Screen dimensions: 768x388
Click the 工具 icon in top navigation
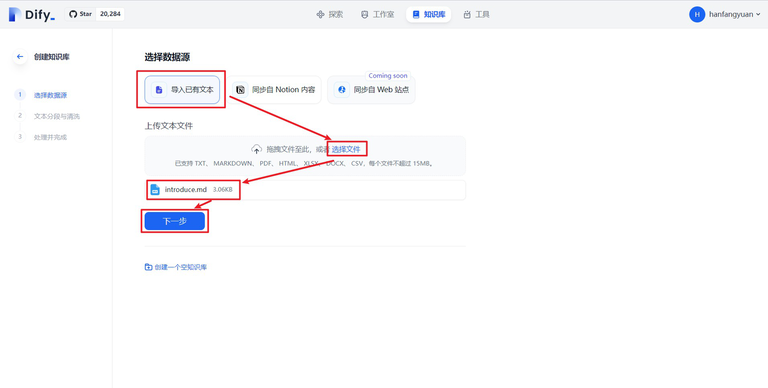click(467, 15)
